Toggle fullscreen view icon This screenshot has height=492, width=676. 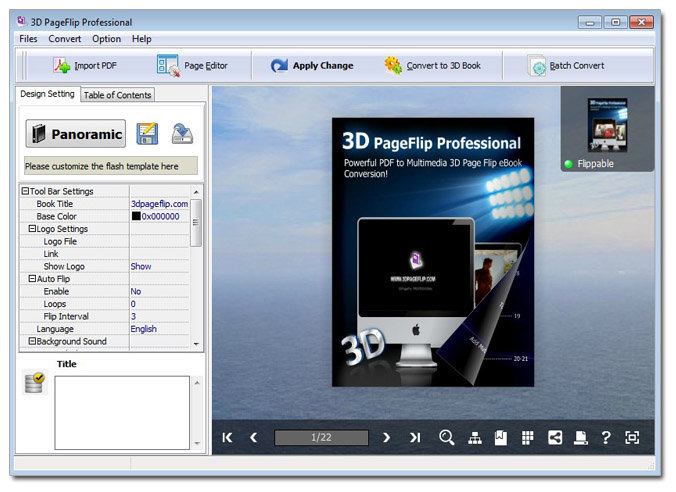tap(632, 438)
